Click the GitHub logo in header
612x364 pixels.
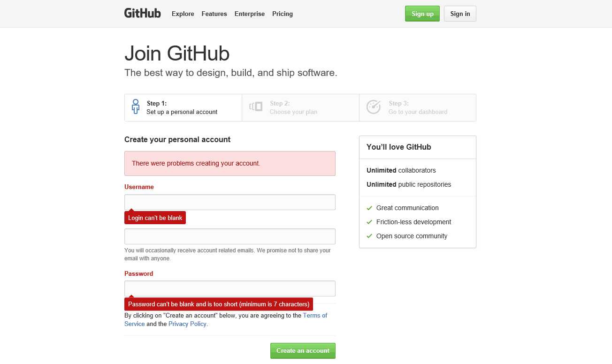[x=142, y=13]
